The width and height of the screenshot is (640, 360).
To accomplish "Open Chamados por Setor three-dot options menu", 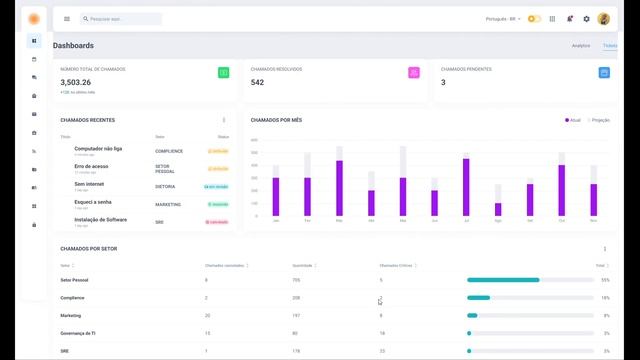I will coord(604,249).
